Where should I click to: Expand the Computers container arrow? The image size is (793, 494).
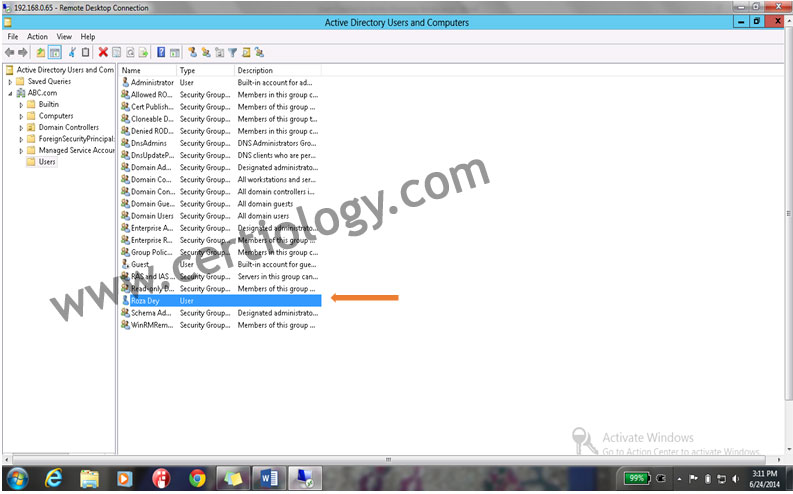(x=21, y=117)
